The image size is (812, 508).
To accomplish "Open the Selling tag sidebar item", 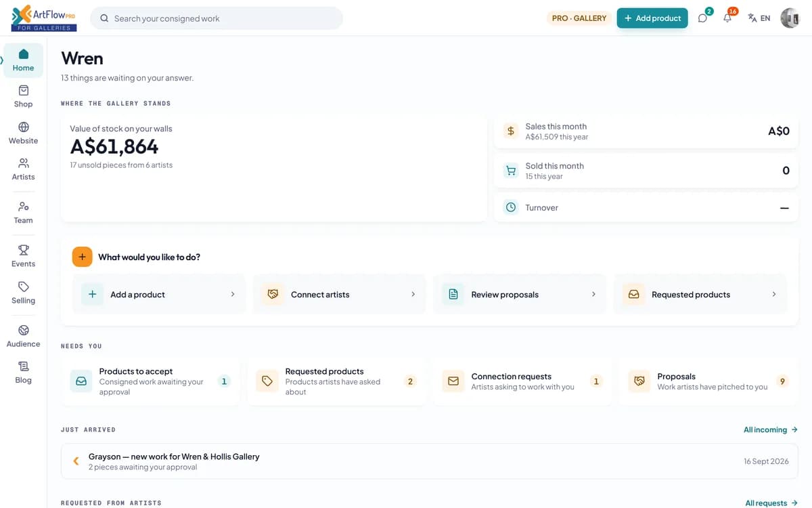I will [x=23, y=292].
